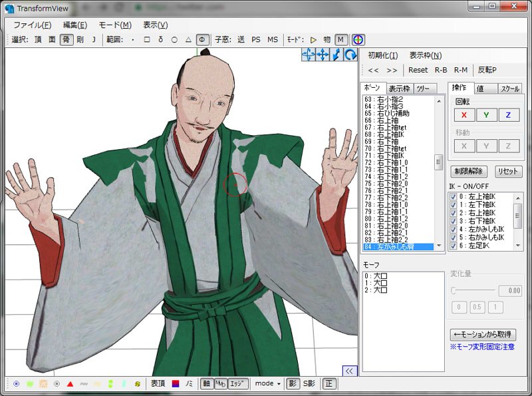Image resolution: width=532 pixels, height=396 pixels.
Task: Select joint (J) selection mode
Action: pyautogui.click(x=94, y=40)
